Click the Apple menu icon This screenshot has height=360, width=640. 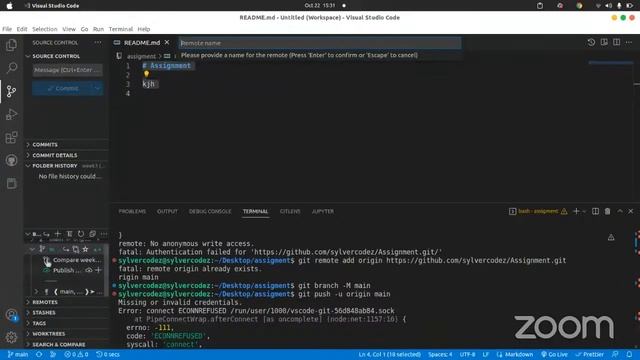(x=9, y=6)
